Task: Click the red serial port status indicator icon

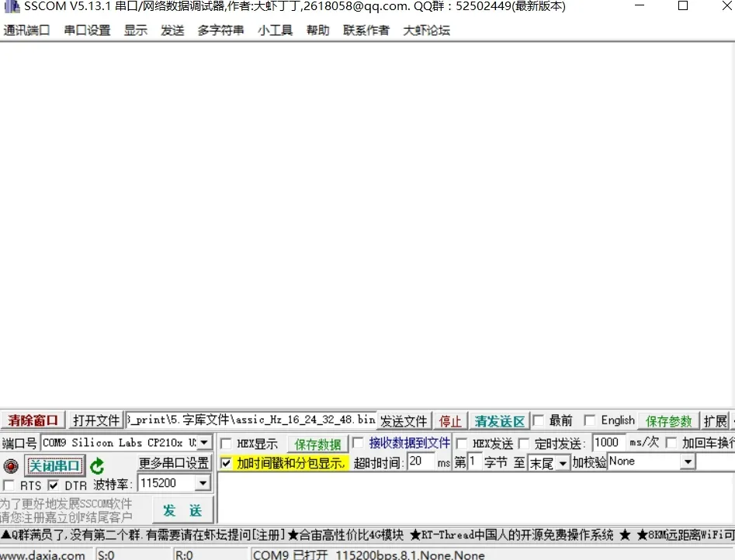Action: point(11,466)
